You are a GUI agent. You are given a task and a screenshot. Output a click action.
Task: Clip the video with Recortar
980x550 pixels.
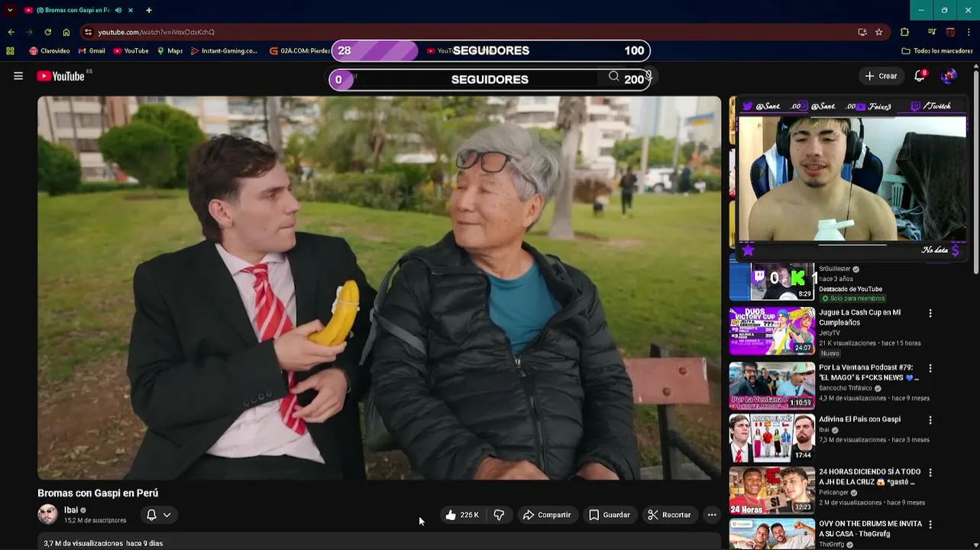tap(669, 515)
